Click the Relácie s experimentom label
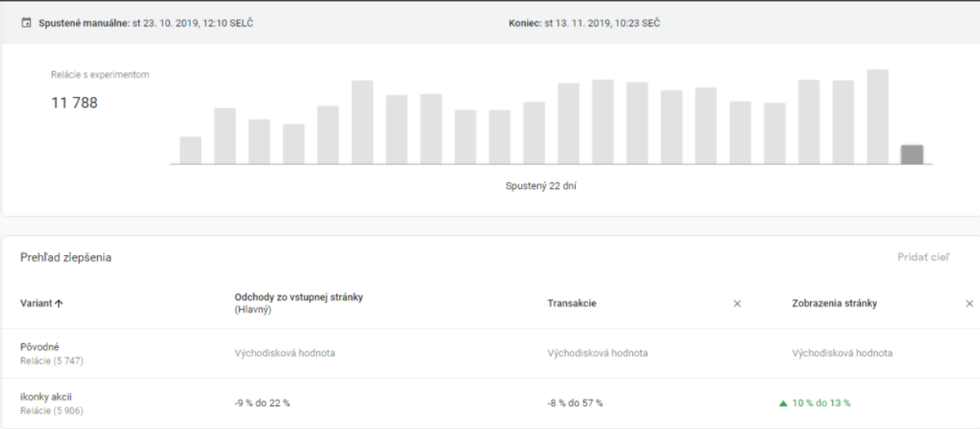 click(x=100, y=74)
